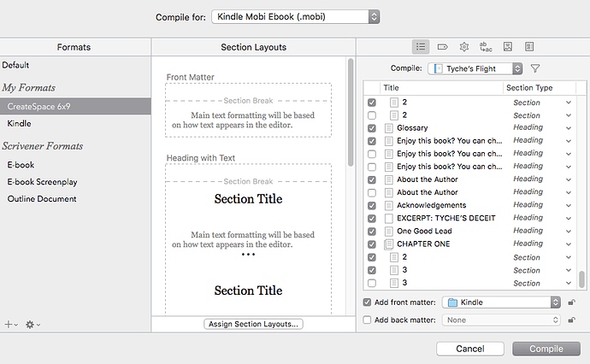Click the back matter lock icon
The width and height of the screenshot is (590, 364).
click(x=571, y=320)
